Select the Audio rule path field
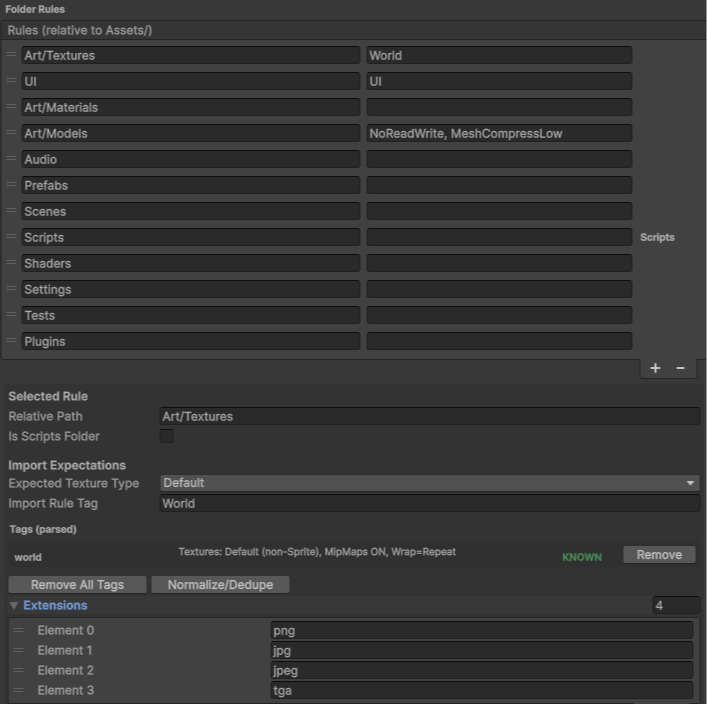 [x=191, y=159]
